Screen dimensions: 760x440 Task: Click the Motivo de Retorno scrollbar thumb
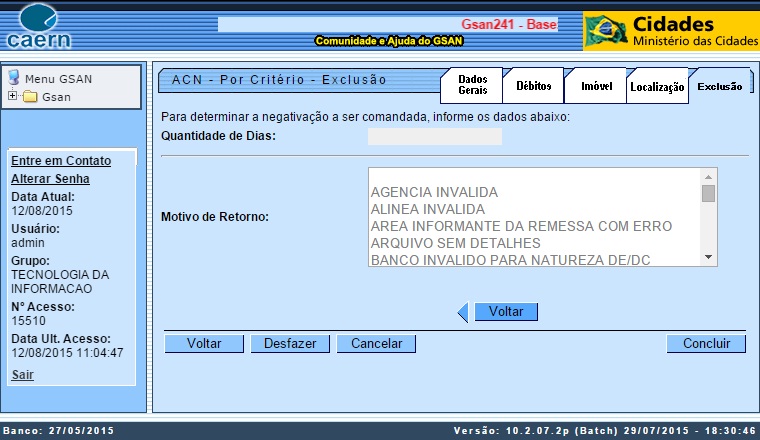(708, 193)
